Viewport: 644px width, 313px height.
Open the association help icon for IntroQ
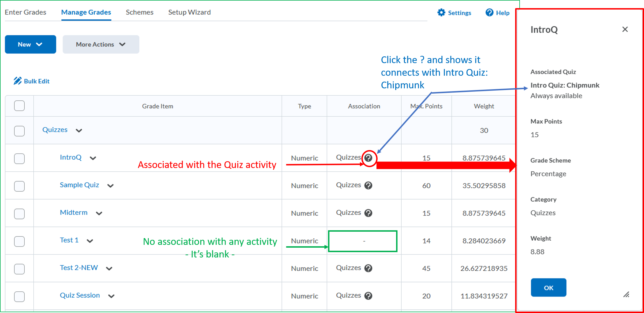[x=369, y=158]
